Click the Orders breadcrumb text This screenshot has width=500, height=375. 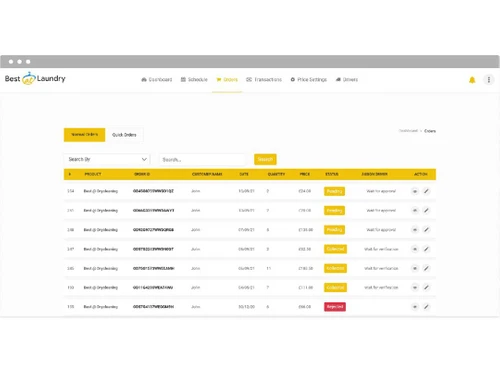[430, 131]
